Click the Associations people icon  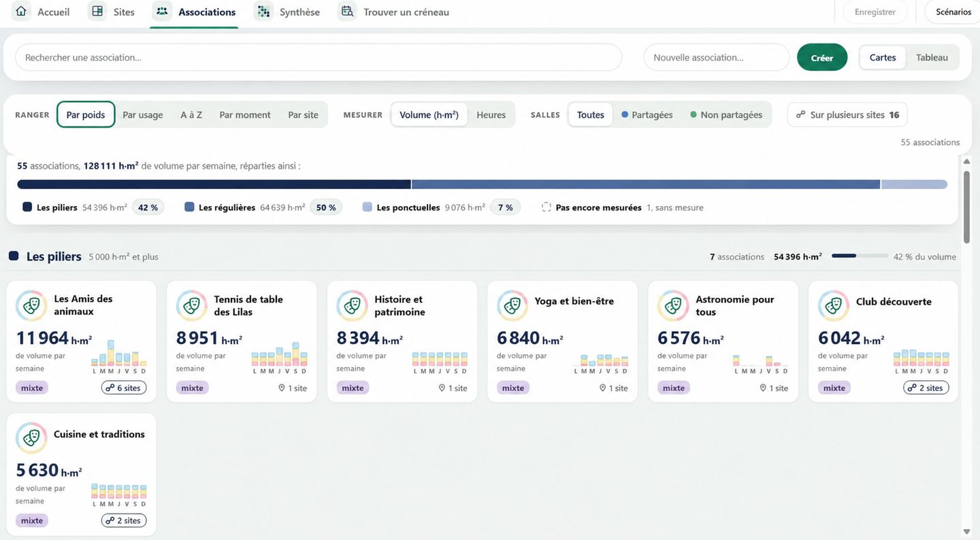click(x=162, y=12)
